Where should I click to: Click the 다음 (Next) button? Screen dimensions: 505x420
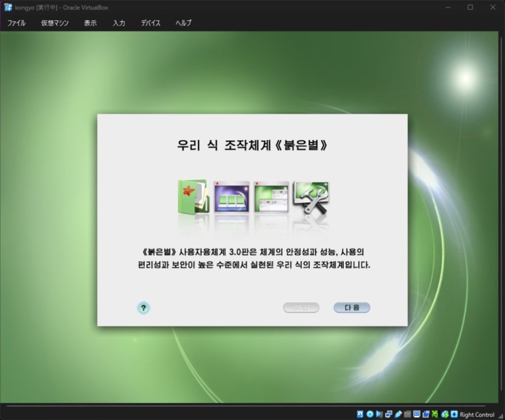point(351,307)
